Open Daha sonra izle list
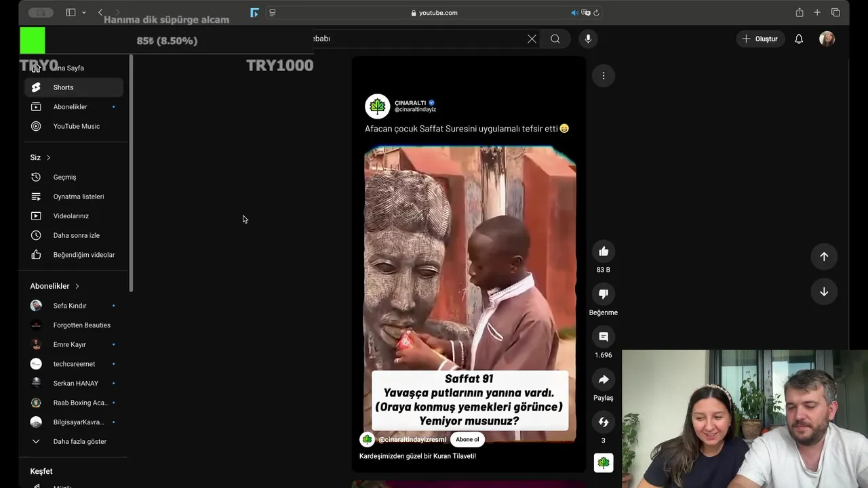 (74, 235)
